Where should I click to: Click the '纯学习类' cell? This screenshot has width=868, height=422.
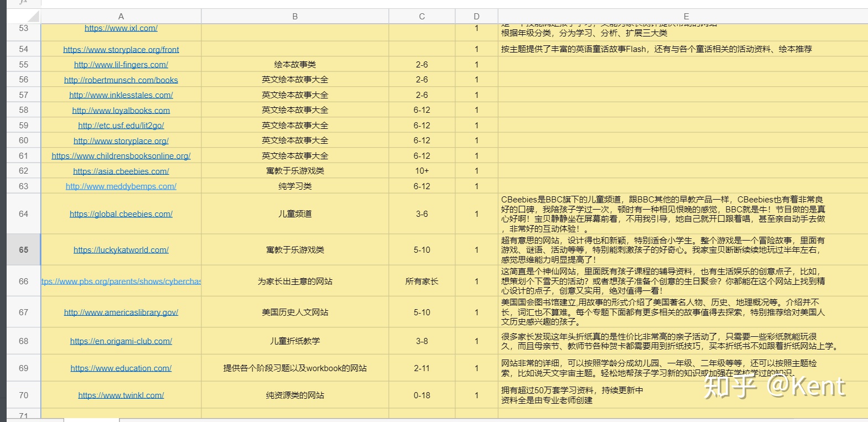tap(295, 186)
